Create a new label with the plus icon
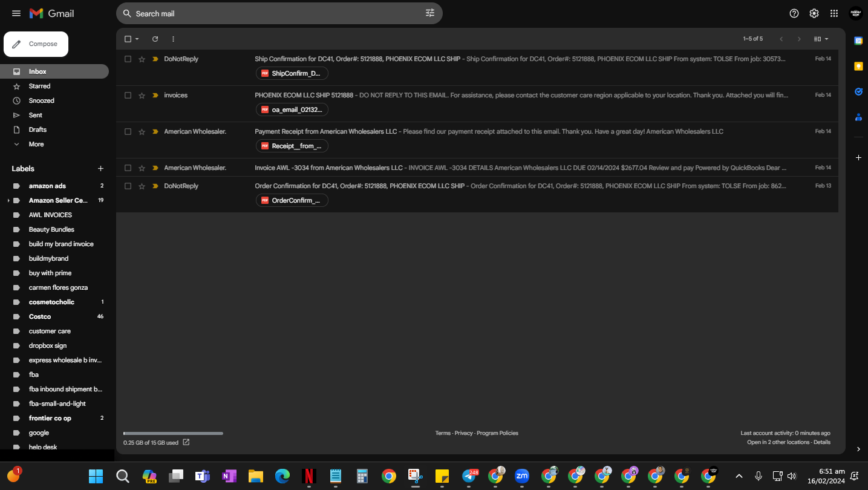868x490 pixels. 100,169
